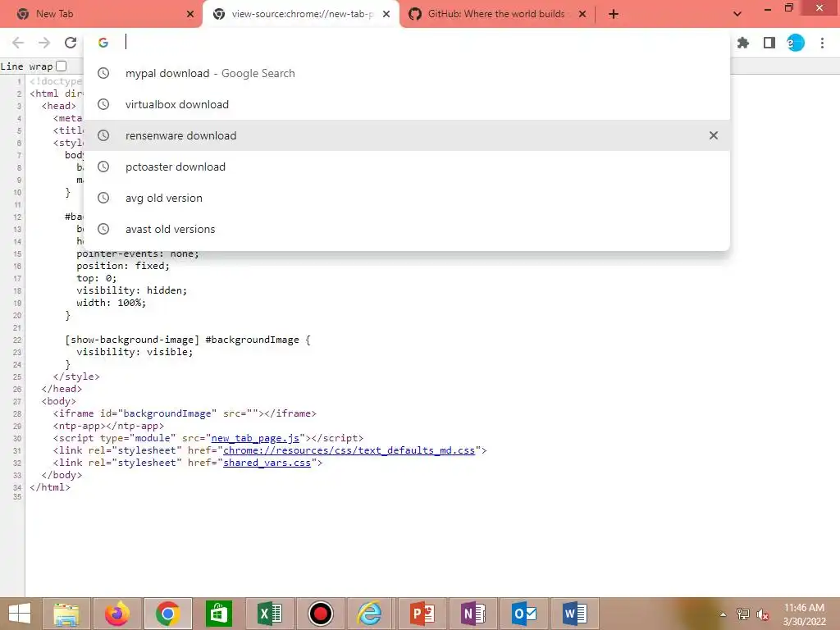
Task: Select rensenware download suggestion
Action: pos(407,135)
